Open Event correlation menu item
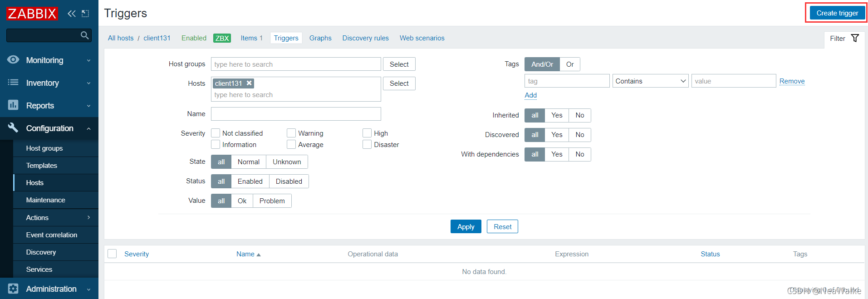Viewport: 868px width, 299px height. [x=52, y=235]
